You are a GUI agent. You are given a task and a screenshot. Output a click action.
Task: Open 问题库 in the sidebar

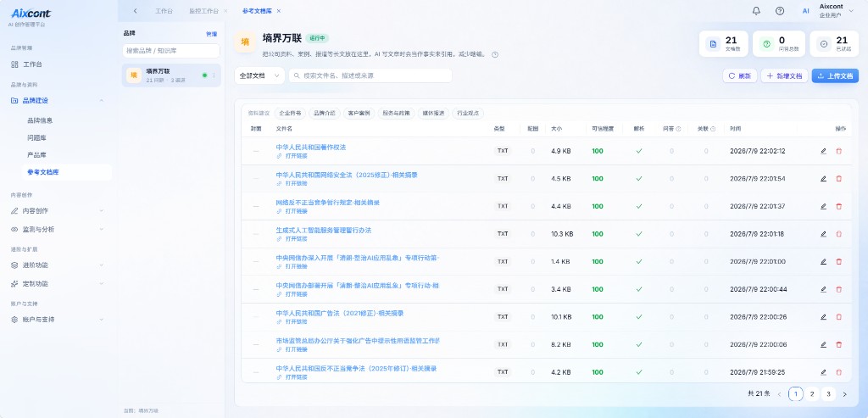[x=36, y=137]
